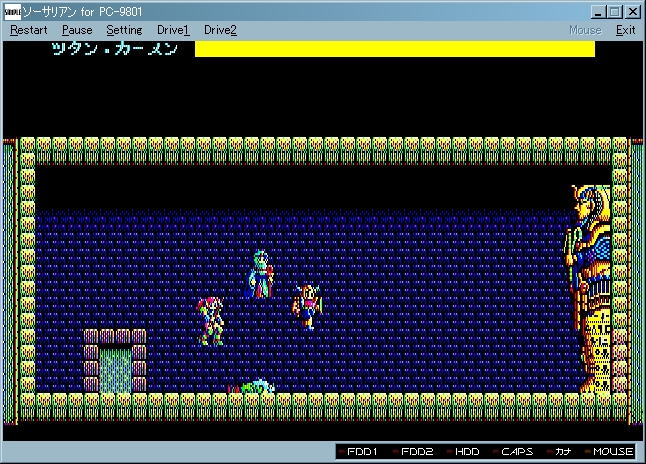Click the CAPS status indicator
This screenshot has height=464, width=646.
[x=513, y=452]
